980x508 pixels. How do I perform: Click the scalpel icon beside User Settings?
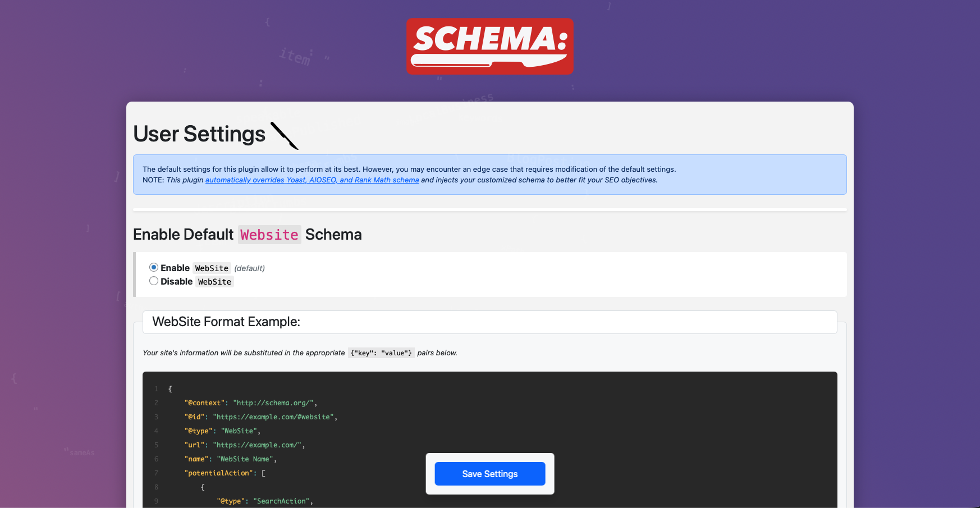285,136
